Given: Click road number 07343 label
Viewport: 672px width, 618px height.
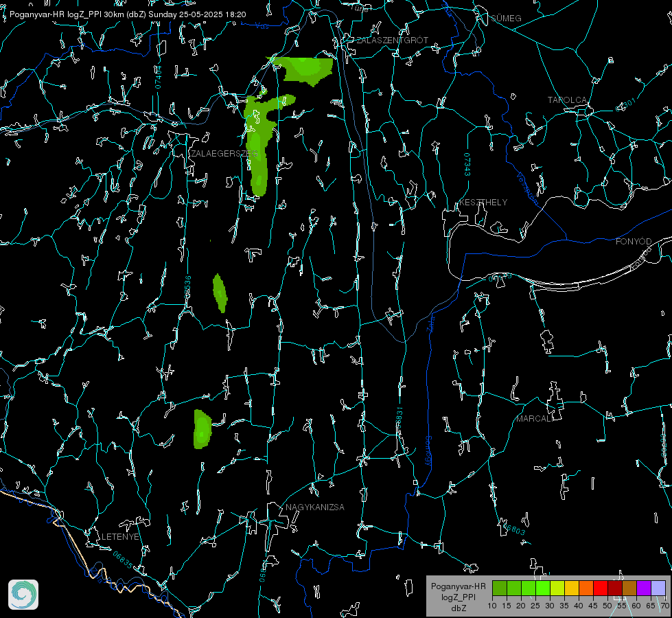Looking at the screenshot, I should (x=467, y=165).
